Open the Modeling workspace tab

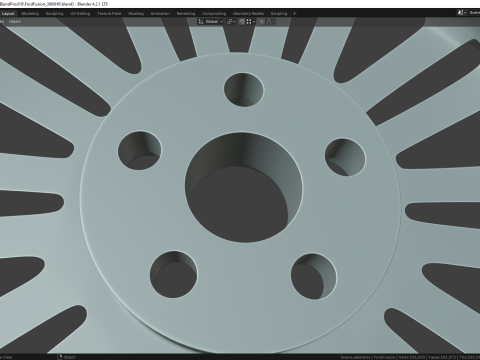[30, 14]
